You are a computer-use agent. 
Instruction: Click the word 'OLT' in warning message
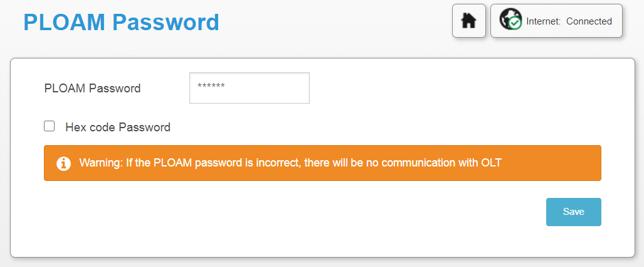click(490, 163)
